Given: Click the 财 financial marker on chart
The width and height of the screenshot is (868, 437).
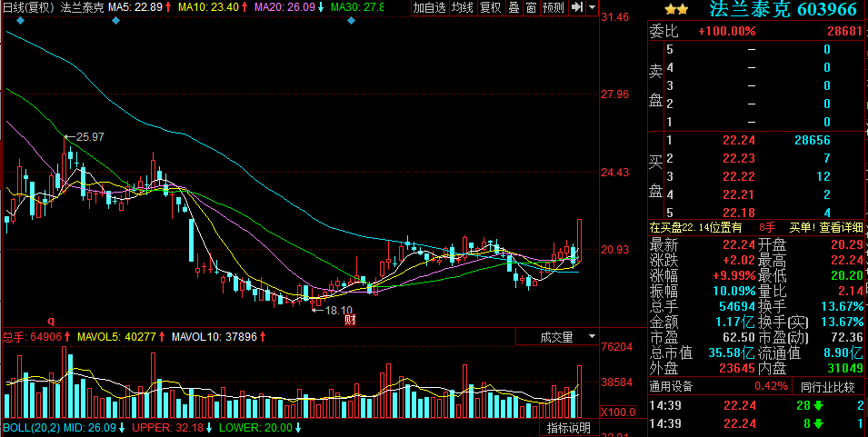Looking at the screenshot, I should [x=348, y=320].
